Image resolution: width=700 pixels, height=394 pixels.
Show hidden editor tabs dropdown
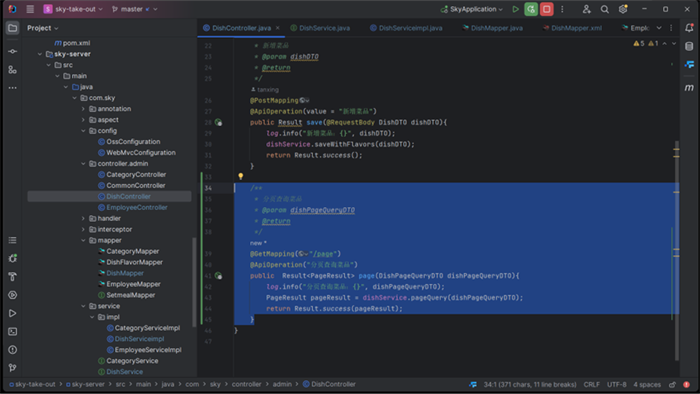[659, 28]
